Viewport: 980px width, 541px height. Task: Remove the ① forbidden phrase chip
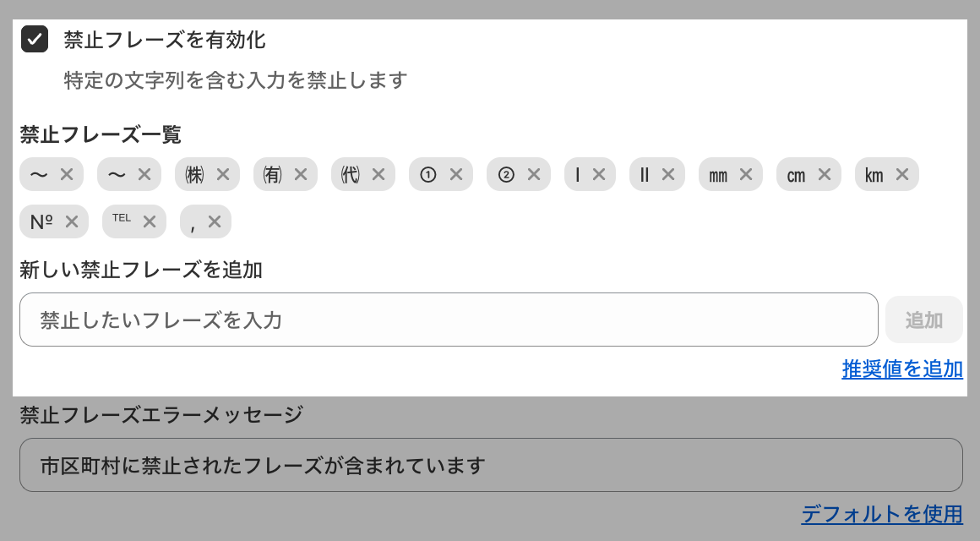pos(456,174)
